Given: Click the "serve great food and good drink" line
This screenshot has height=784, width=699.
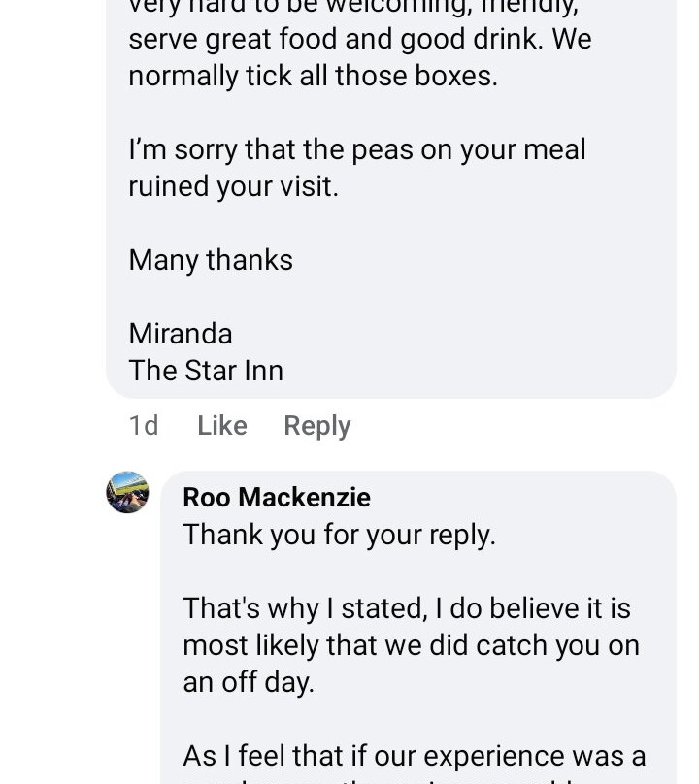Looking at the screenshot, I should [359, 39].
